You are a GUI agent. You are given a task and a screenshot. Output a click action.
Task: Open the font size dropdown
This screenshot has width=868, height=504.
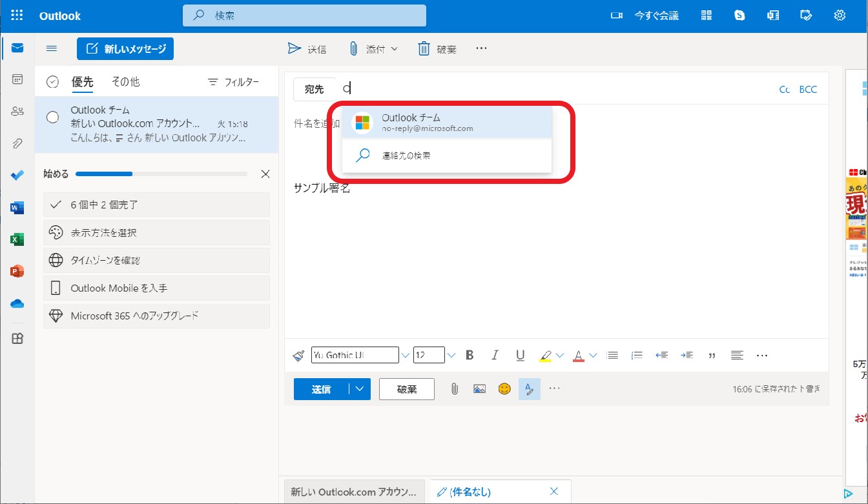(x=451, y=354)
